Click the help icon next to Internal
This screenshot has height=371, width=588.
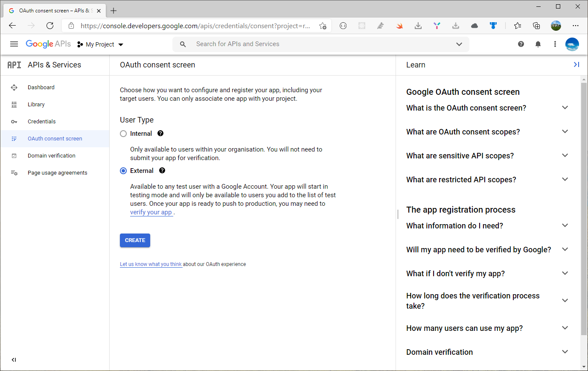click(160, 133)
